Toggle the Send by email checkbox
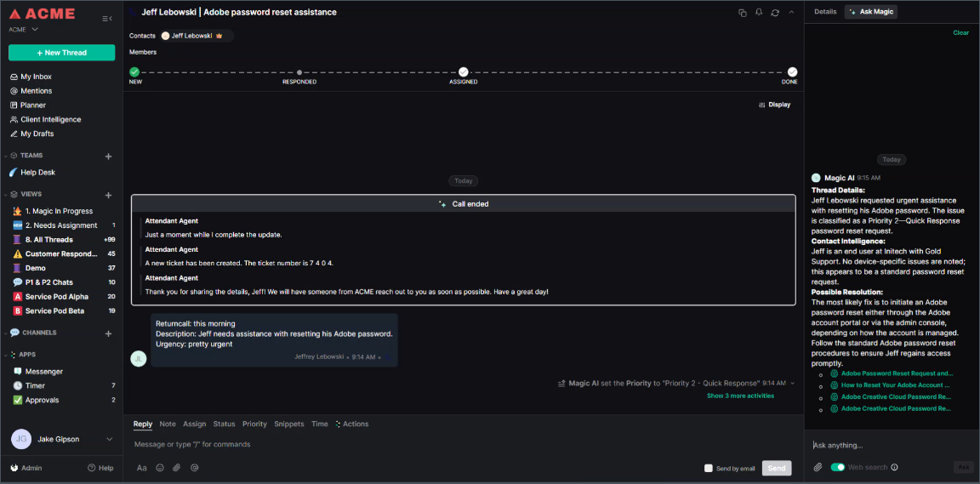The image size is (980, 484). [708, 468]
